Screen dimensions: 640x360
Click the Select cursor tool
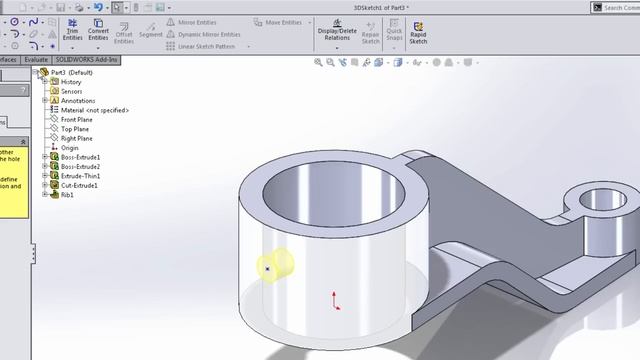pyautogui.click(x=117, y=7)
